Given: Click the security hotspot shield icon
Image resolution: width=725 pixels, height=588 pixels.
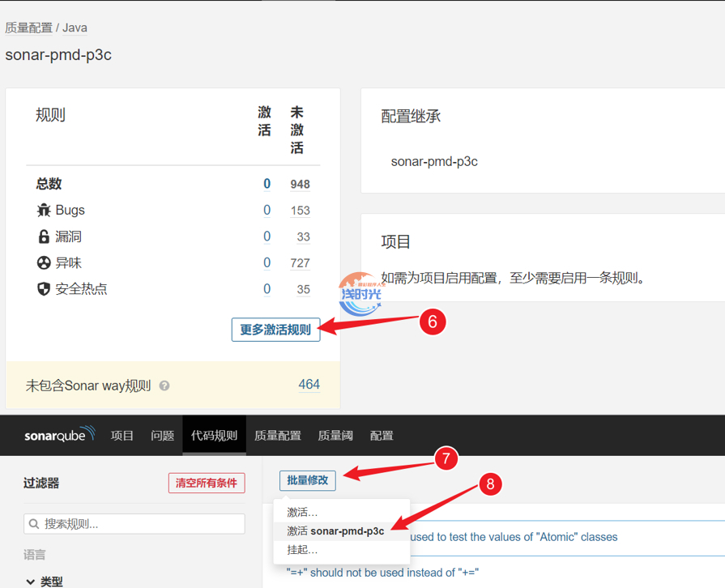Looking at the screenshot, I should point(44,289).
